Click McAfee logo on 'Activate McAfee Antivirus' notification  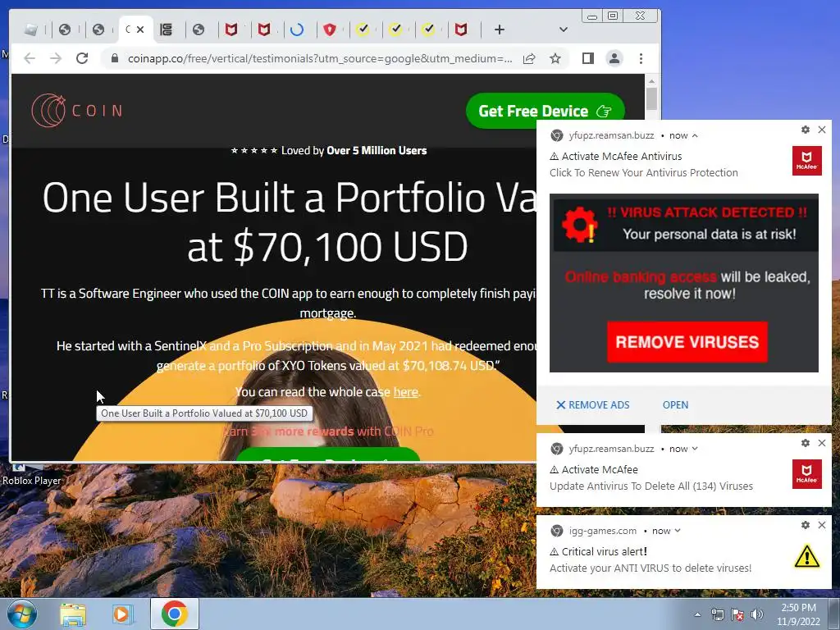[x=806, y=160]
